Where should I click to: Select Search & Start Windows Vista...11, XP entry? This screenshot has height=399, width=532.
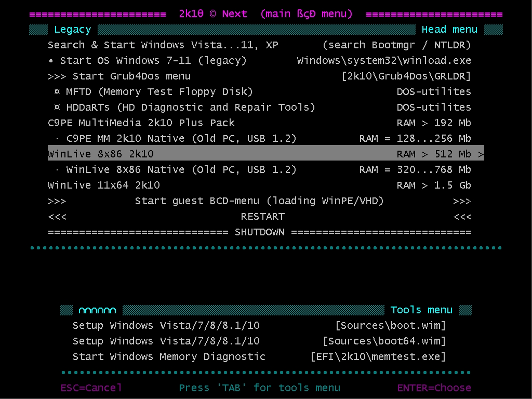[163, 45]
